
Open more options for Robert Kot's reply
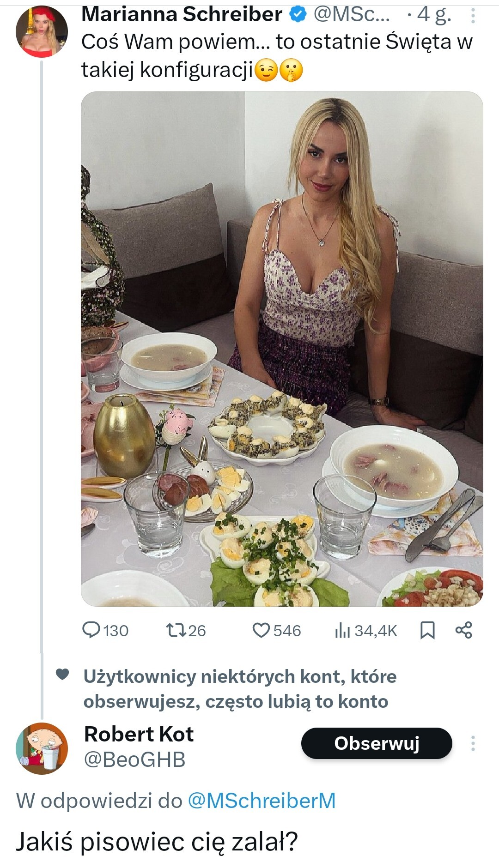click(473, 743)
